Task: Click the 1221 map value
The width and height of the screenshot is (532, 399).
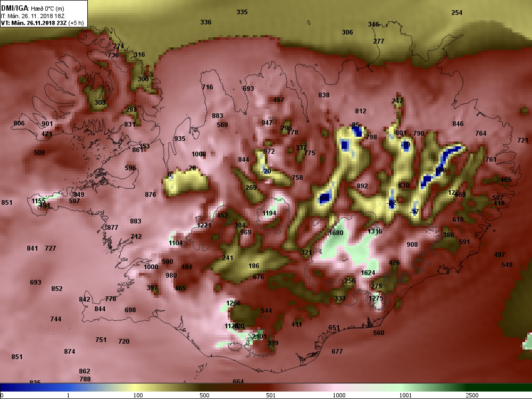Action: 204,225
